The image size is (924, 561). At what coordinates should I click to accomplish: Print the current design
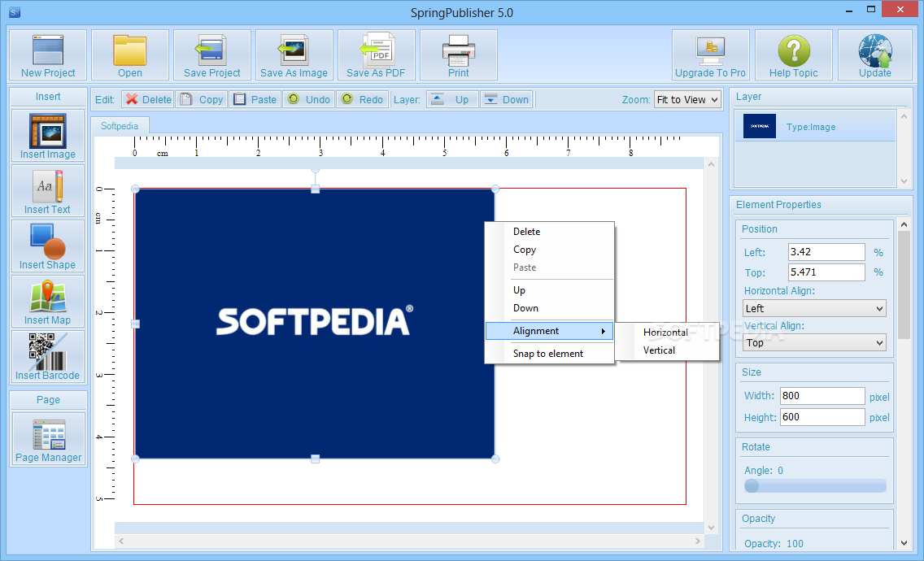[x=459, y=55]
